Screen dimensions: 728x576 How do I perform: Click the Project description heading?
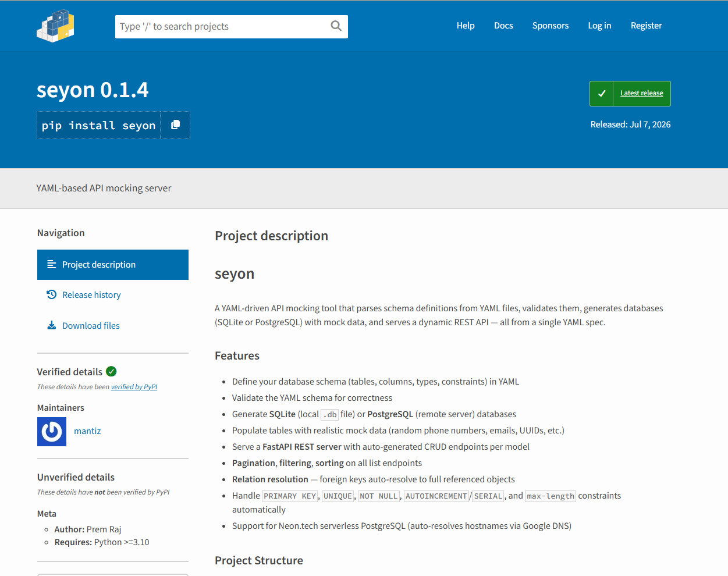[x=271, y=236]
